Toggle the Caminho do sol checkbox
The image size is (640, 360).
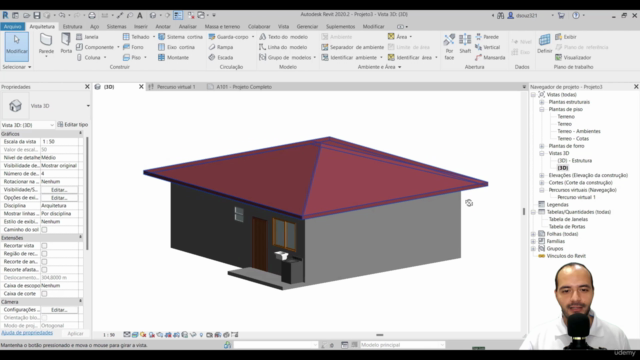(44, 229)
